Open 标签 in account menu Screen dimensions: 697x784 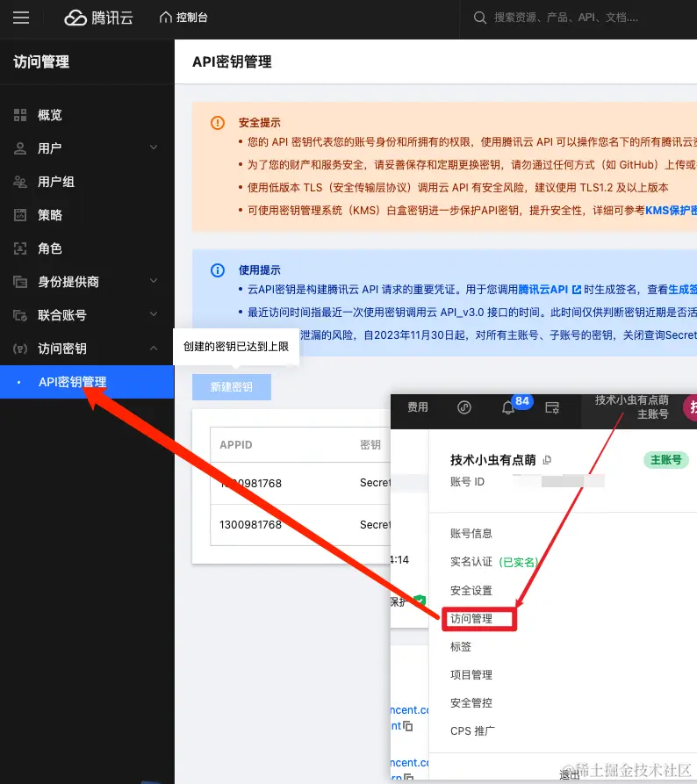461,646
